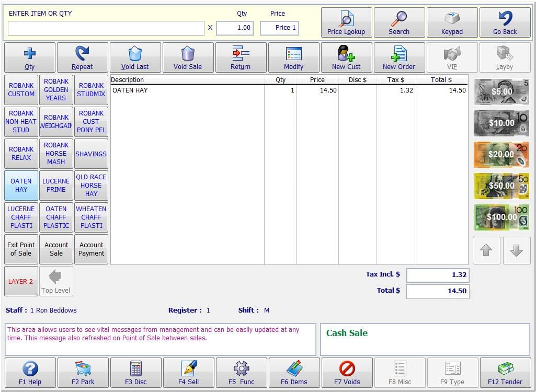Open the Modify item window

[x=293, y=57]
